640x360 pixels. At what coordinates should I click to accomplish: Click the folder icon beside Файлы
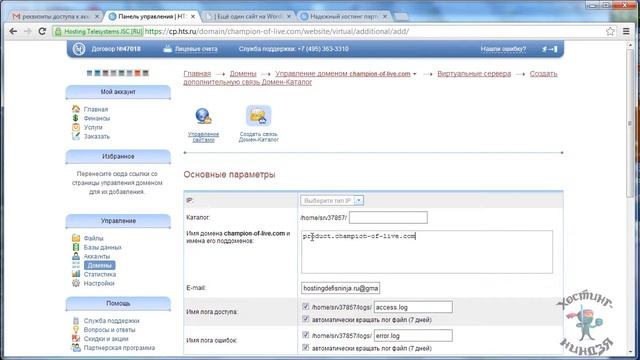[x=76, y=238]
